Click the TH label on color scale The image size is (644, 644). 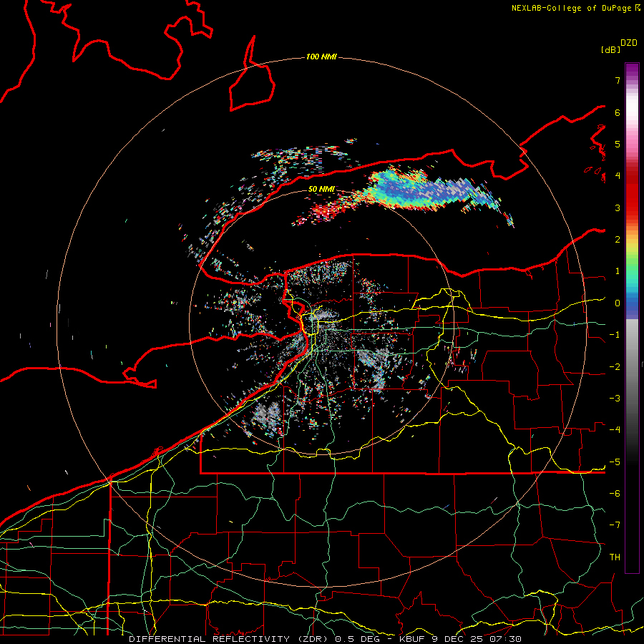click(615, 557)
